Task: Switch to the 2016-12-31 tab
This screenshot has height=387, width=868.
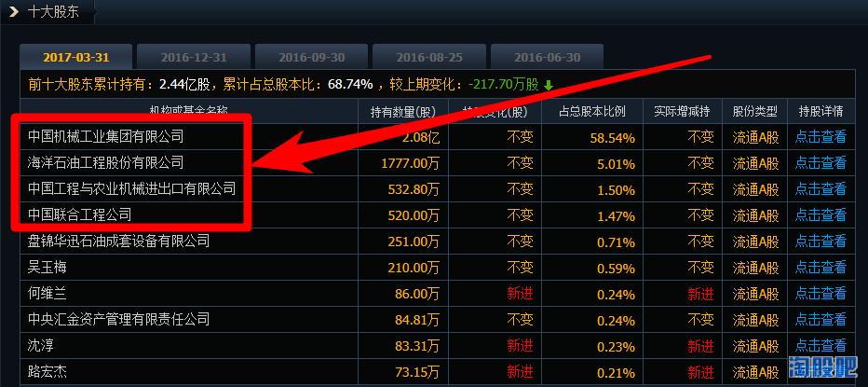Action: pyautogui.click(x=194, y=57)
